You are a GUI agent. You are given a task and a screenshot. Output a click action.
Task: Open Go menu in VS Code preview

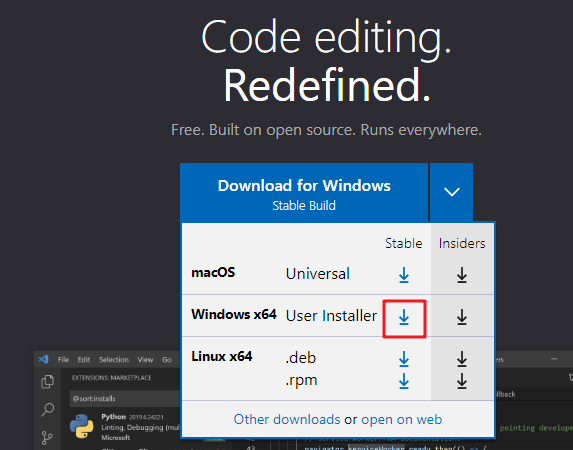[167, 360]
